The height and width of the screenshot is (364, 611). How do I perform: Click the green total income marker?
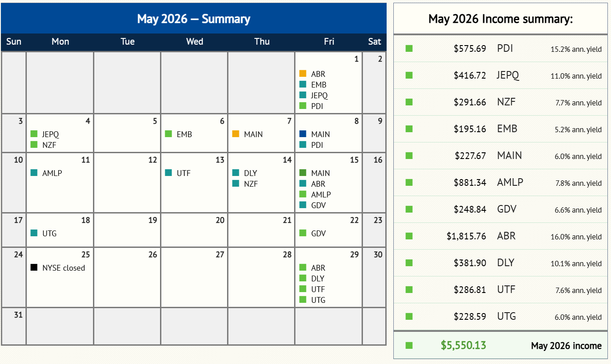pos(409,345)
